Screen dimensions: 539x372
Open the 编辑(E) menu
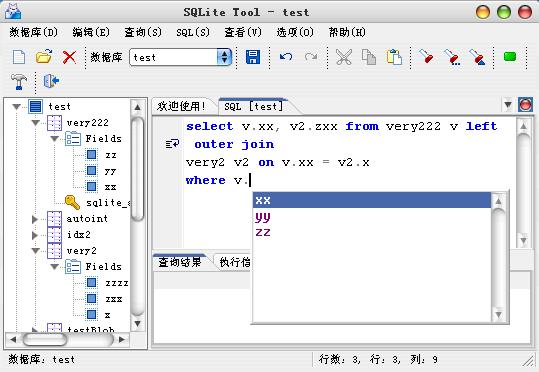pos(91,32)
